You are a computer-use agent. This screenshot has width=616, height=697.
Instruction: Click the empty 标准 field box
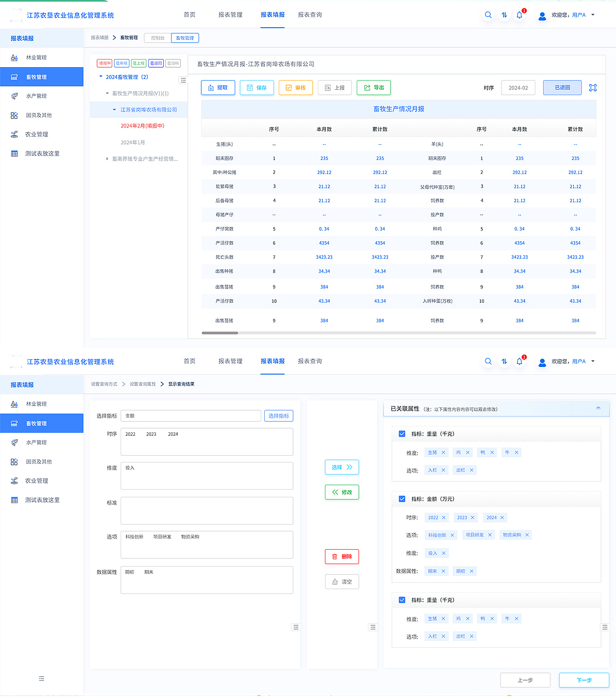(207, 511)
